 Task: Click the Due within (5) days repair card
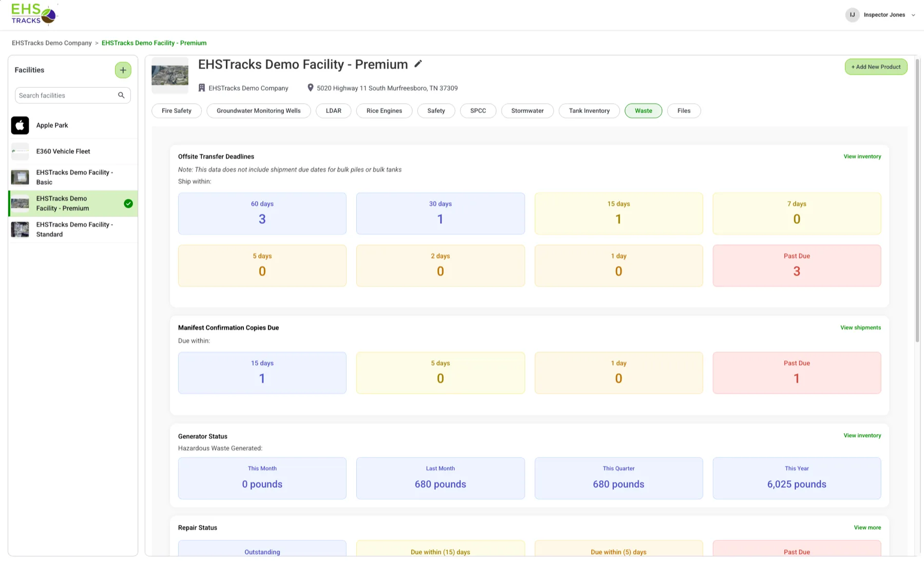(619, 548)
